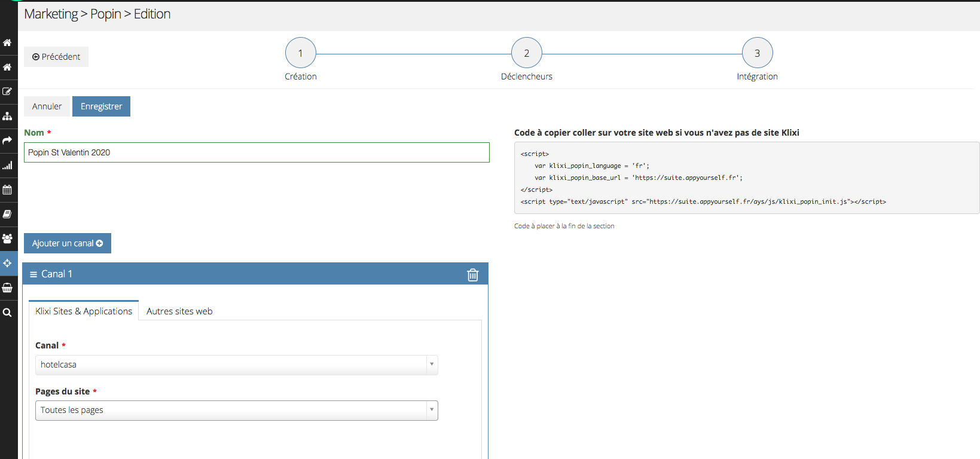The height and width of the screenshot is (459, 980).
Task: Go to step 2 Déclencheurs circle
Action: pos(527,53)
